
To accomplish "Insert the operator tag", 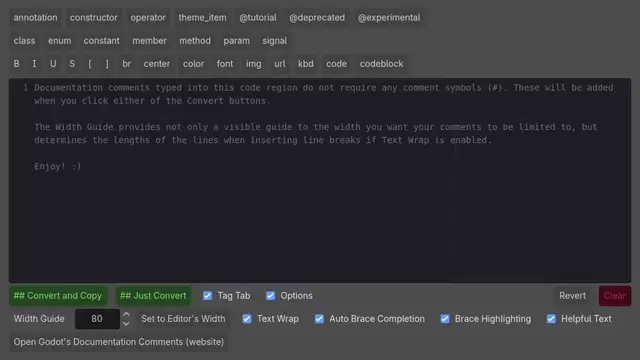I will (148, 18).
